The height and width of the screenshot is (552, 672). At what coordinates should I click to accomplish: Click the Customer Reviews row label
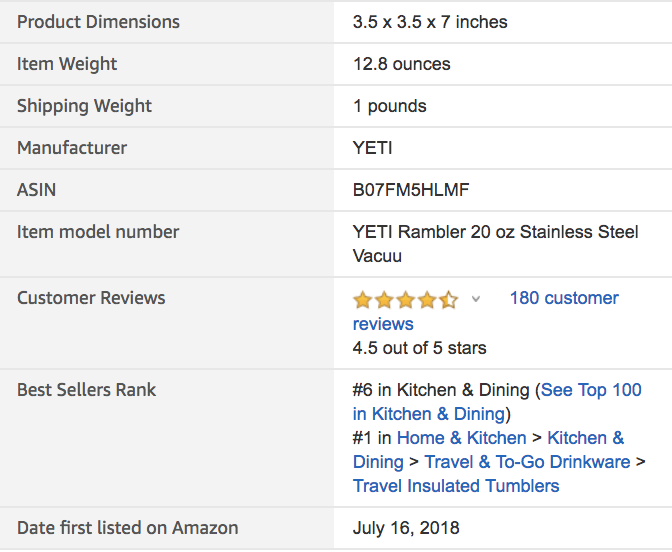pos(91,298)
